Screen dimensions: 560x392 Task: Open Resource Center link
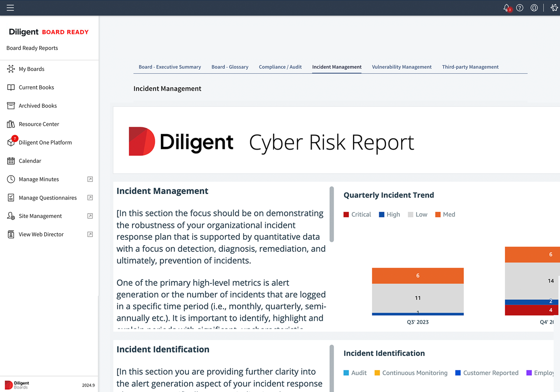39,124
